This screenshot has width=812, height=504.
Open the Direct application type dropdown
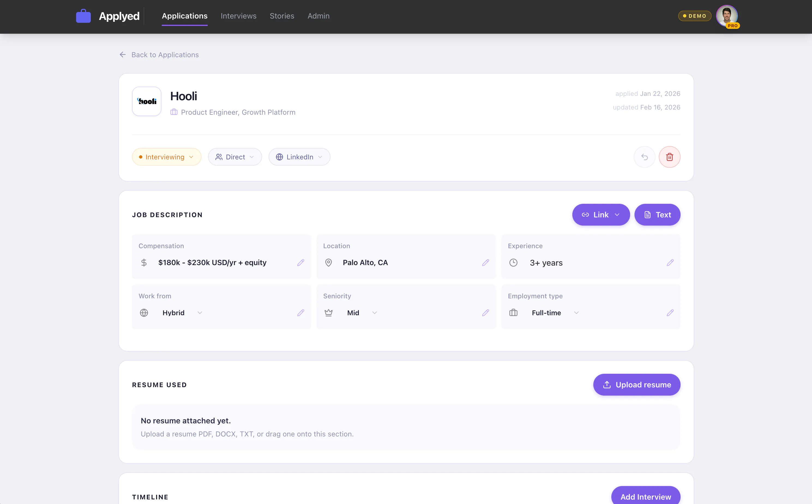pos(235,157)
